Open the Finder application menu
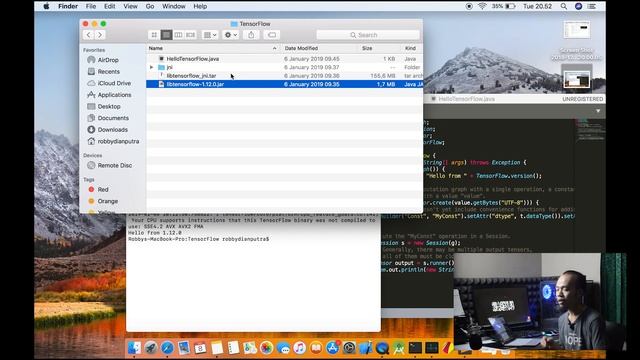 (68, 7)
